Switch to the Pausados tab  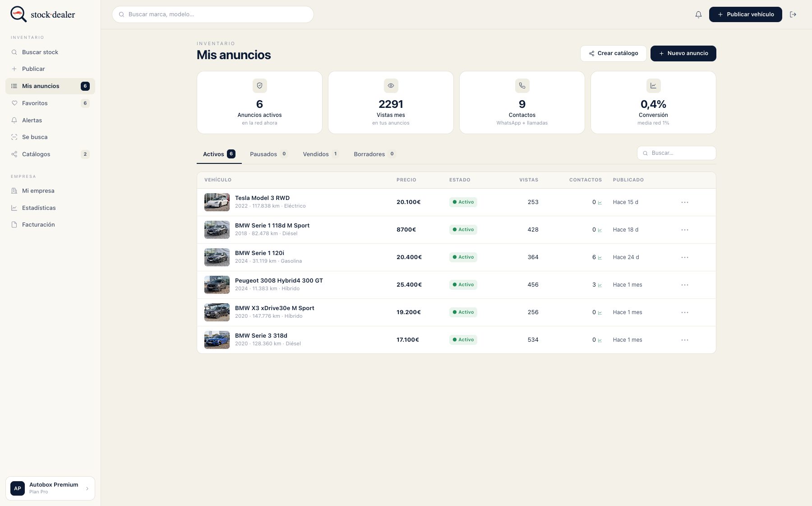pos(268,154)
